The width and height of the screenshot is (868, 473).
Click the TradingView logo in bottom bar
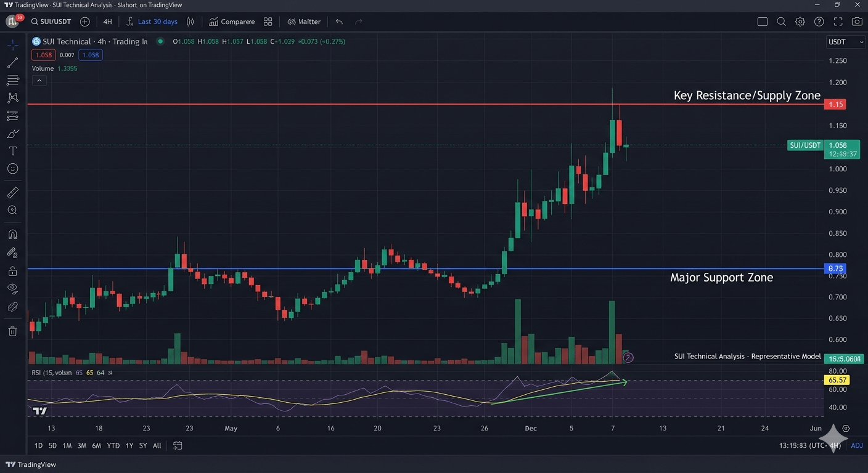coord(30,464)
